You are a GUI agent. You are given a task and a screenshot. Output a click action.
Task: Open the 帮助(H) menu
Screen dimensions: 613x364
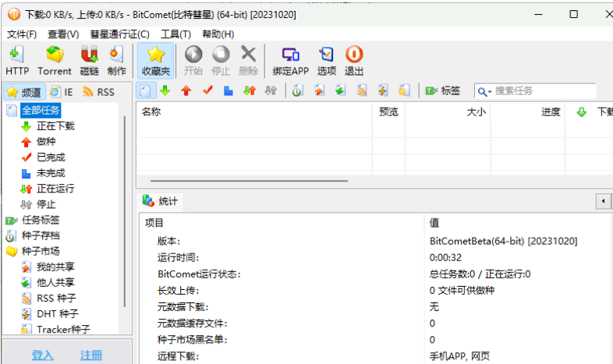point(218,34)
